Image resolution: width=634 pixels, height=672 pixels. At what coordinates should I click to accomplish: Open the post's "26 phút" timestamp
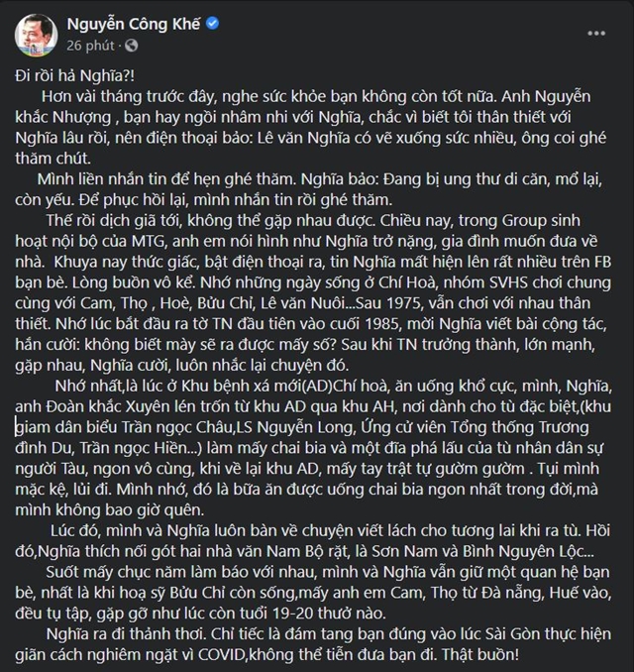click(87, 46)
